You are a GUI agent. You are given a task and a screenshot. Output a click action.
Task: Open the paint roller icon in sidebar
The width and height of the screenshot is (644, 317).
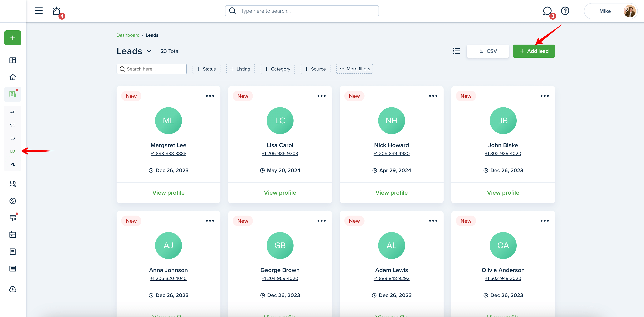tap(13, 218)
